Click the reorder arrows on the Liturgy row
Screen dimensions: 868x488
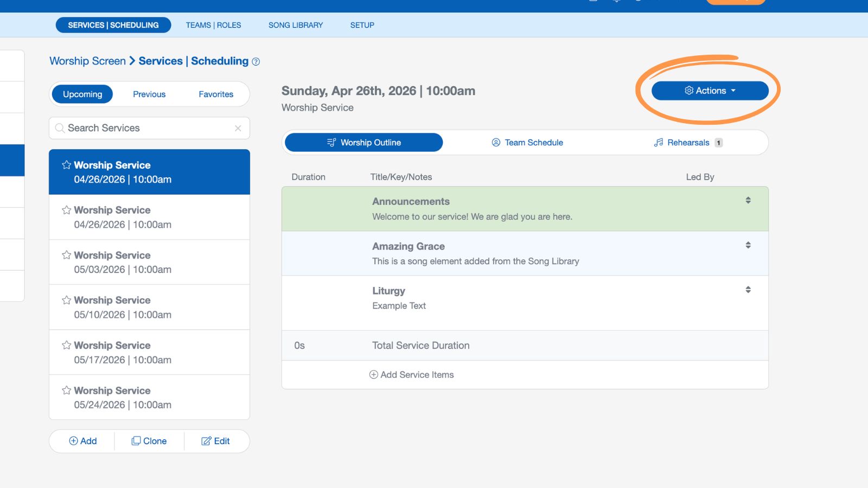tap(748, 289)
